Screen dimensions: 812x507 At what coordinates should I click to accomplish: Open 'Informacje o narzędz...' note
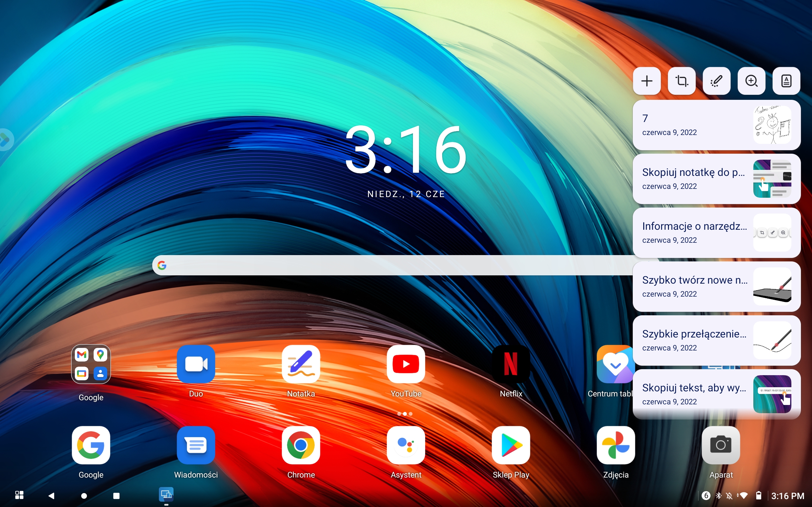click(x=717, y=233)
